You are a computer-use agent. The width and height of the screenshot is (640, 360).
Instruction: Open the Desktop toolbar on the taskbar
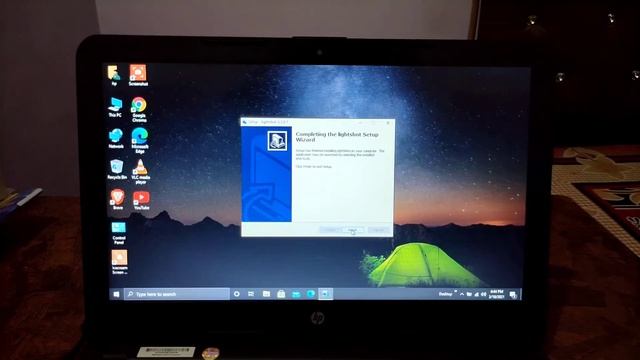[445, 294]
